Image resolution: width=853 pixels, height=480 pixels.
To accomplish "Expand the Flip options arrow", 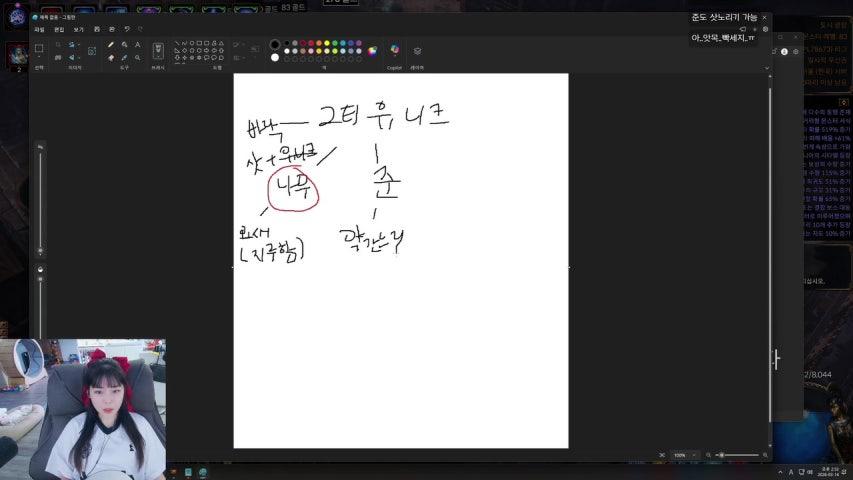I will pos(78,58).
